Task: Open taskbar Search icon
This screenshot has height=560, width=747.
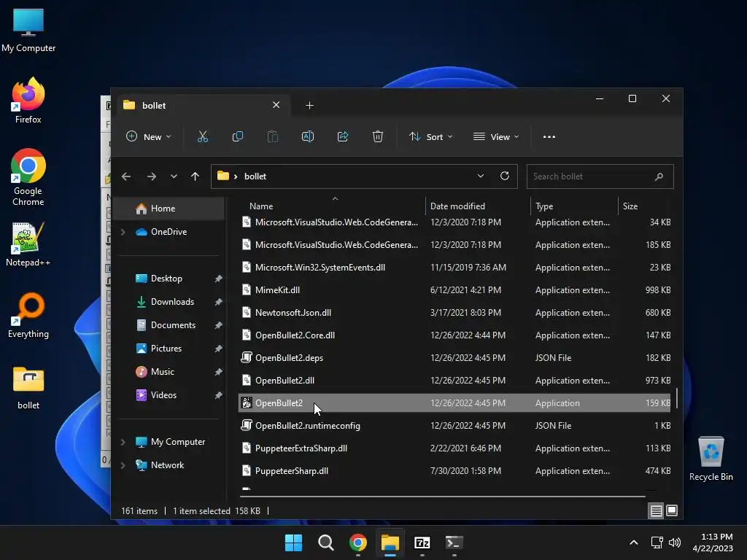Action: click(x=326, y=542)
